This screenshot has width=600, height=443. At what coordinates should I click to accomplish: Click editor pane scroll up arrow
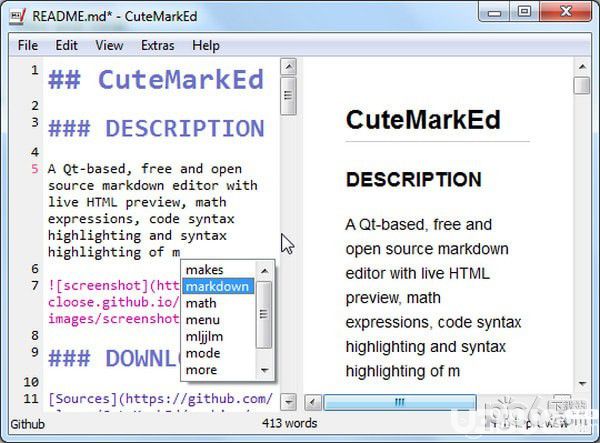coord(289,67)
